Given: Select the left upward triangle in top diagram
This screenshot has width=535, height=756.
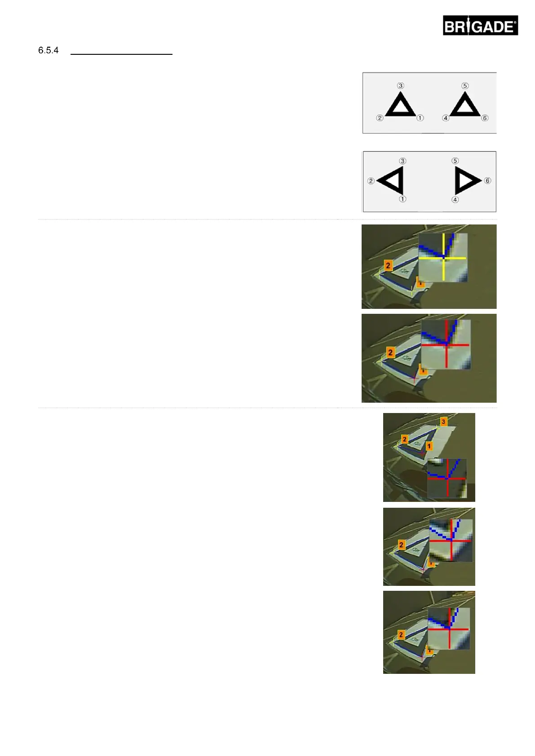Looking at the screenshot, I should 401,105.
